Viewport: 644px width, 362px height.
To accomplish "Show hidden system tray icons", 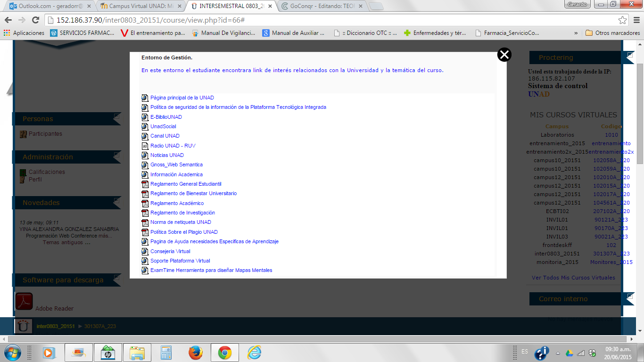I will 558,353.
